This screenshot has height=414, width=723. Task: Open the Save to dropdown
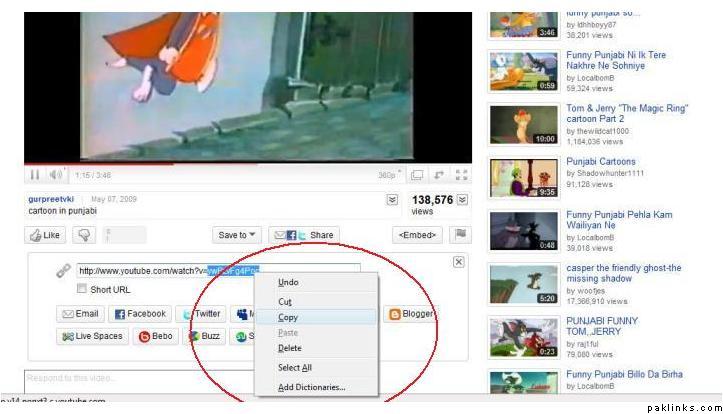point(236,235)
